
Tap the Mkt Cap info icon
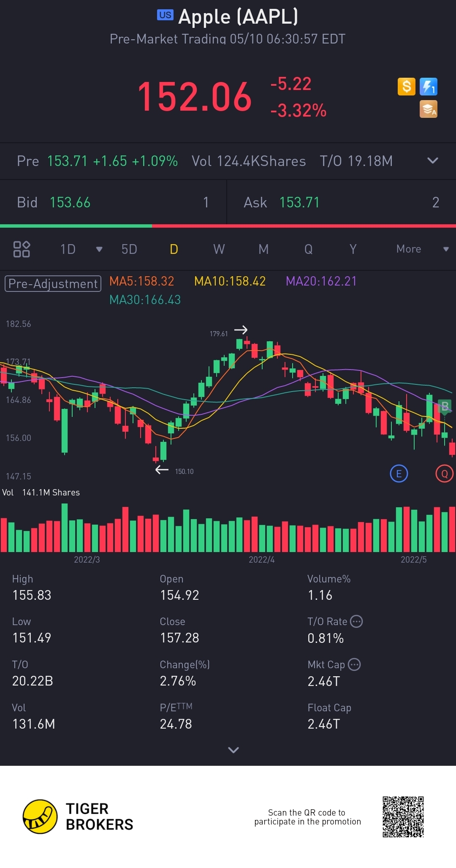tap(354, 664)
